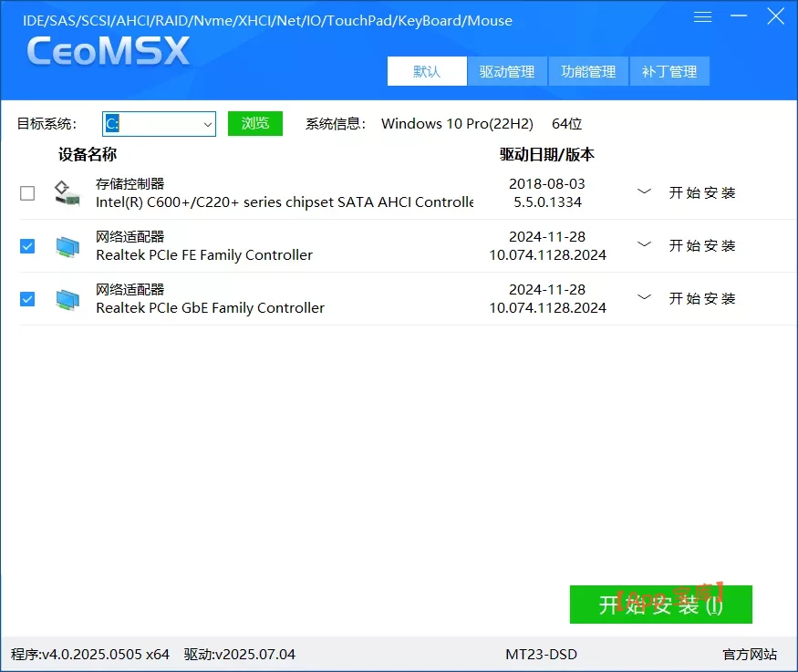
Task: Expand driver versions for Intel SATA controller
Action: [x=645, y=192]
